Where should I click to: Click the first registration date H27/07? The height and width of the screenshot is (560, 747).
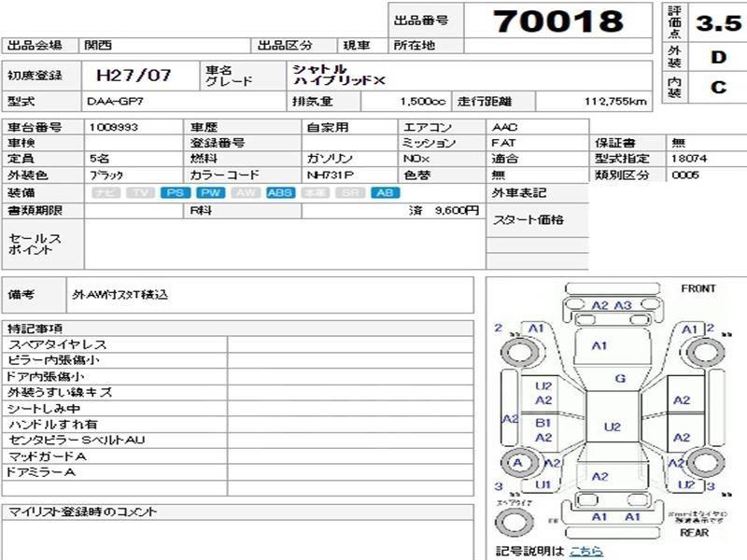point(134,76)
